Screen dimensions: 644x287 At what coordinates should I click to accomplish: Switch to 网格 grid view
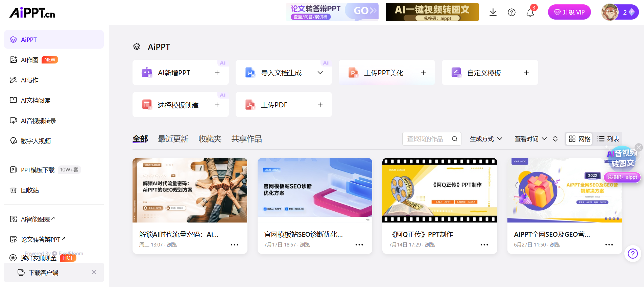579,139
